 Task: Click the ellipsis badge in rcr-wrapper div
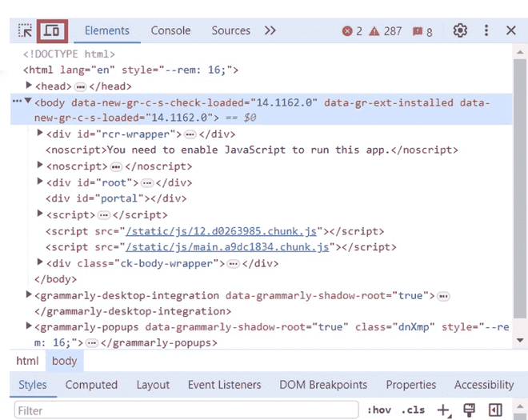(x=190, y=134)
